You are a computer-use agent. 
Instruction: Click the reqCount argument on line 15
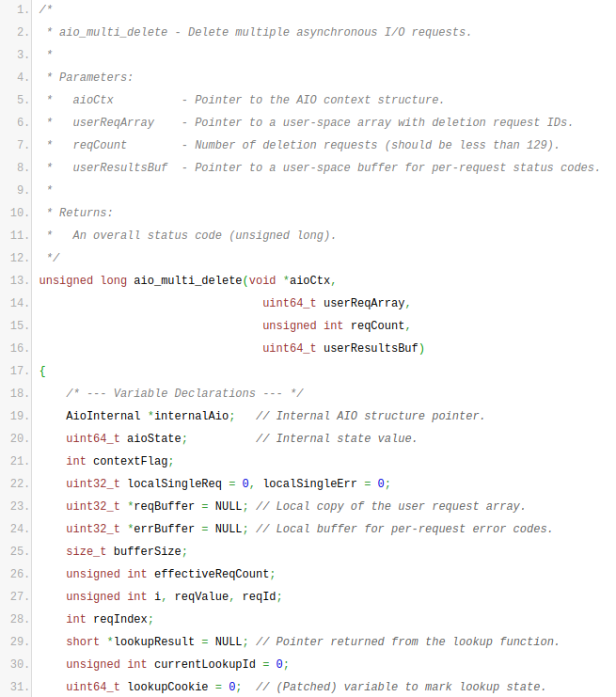(378, 325)
